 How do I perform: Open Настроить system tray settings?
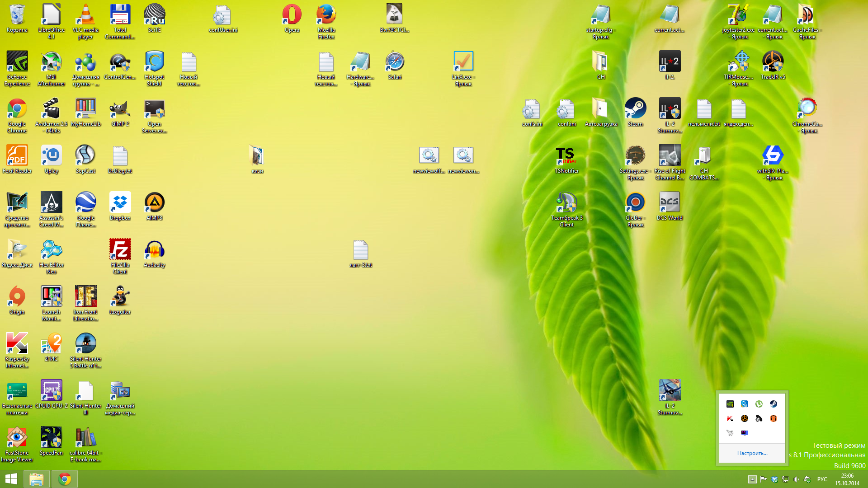tap(752, 453)
